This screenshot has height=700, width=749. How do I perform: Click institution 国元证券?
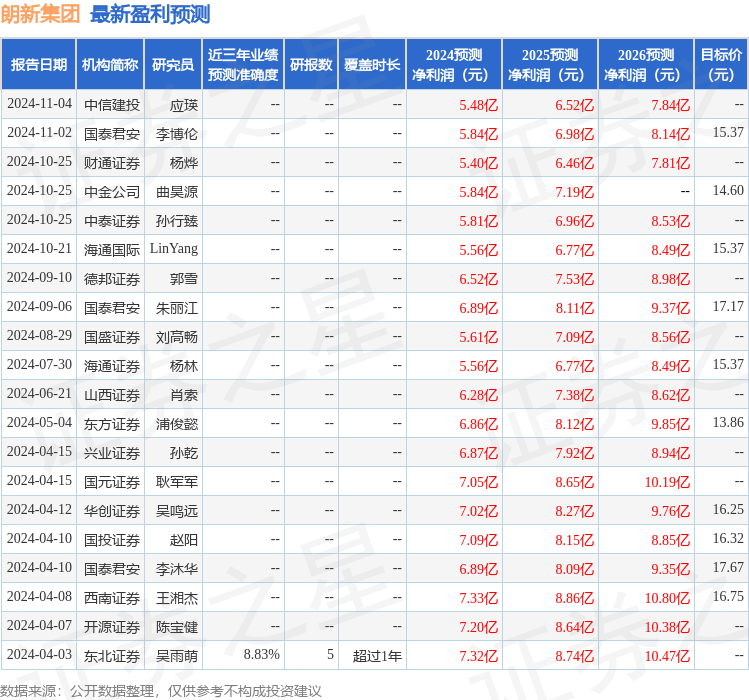tap(112, 482)
